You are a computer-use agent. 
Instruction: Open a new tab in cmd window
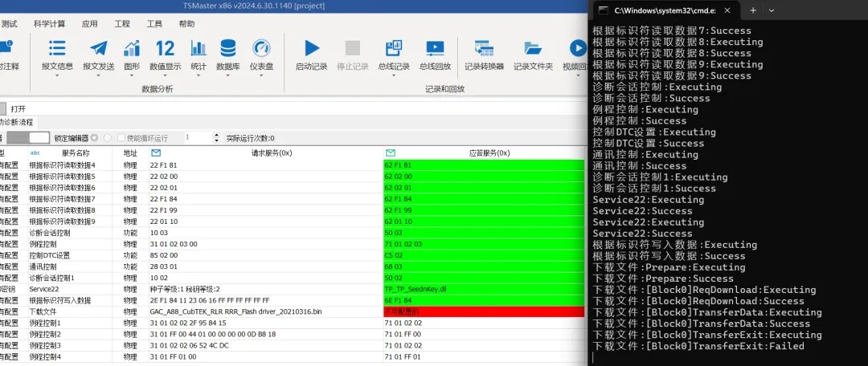[x=753, y=10]
